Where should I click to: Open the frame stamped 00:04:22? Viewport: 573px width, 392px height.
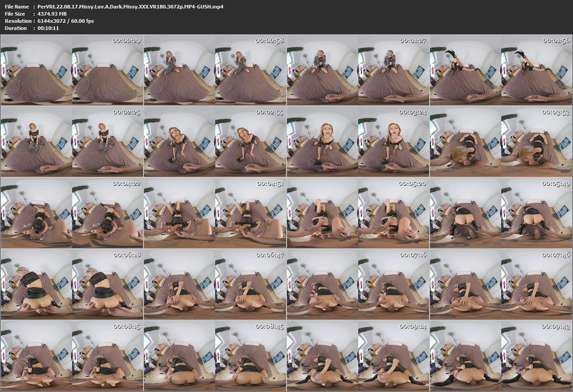pyautogui.click(x=72, y=213)
